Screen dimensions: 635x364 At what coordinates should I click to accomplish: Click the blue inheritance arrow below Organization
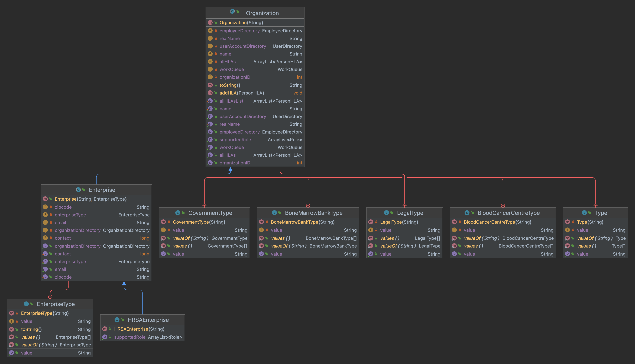pos(230,170)
